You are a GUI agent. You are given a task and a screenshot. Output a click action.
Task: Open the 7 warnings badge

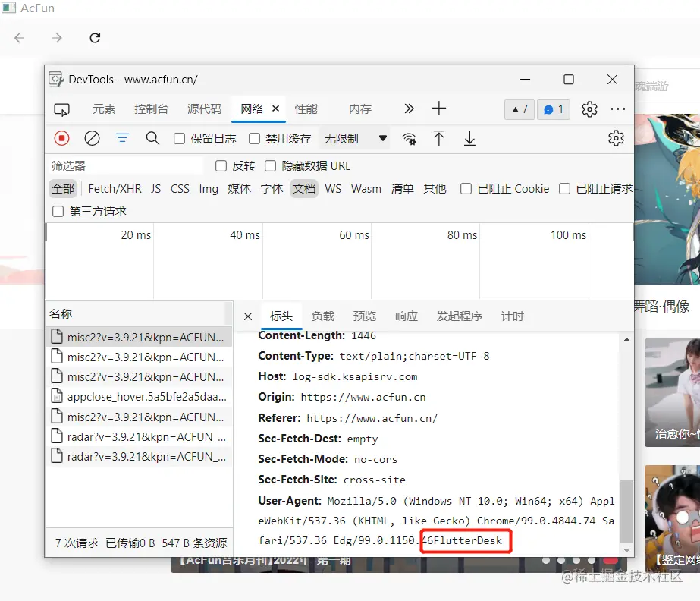519,109
